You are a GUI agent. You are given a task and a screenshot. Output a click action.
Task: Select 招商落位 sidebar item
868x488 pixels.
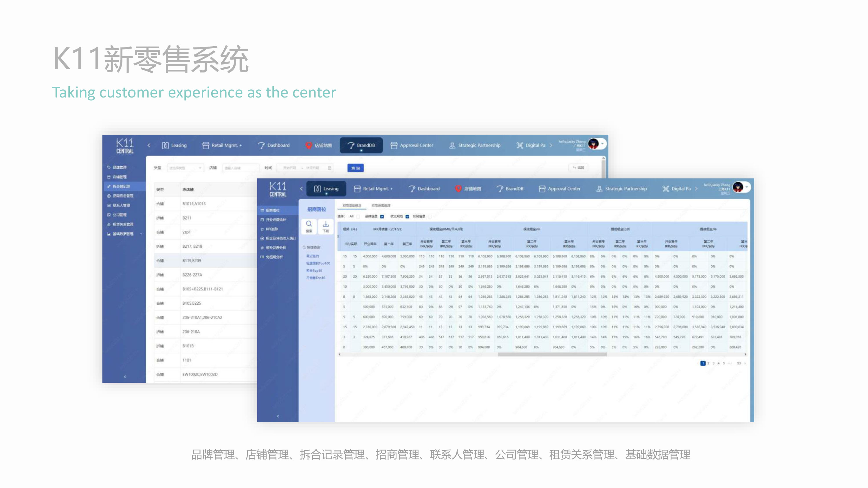[x=278, y=210]
